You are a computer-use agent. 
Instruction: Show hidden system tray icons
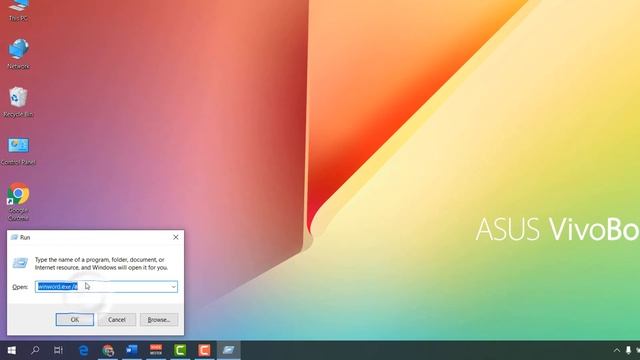(616, 350)
